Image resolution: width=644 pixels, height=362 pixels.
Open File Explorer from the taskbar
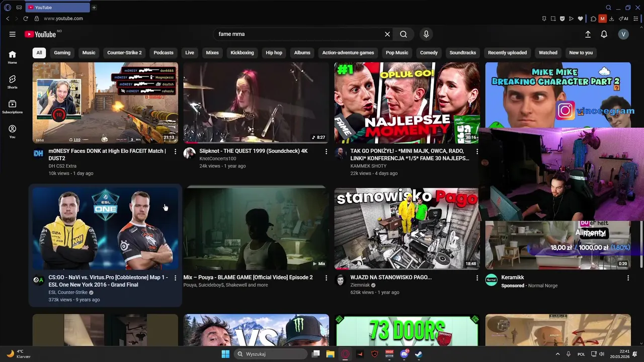point(330,354)
